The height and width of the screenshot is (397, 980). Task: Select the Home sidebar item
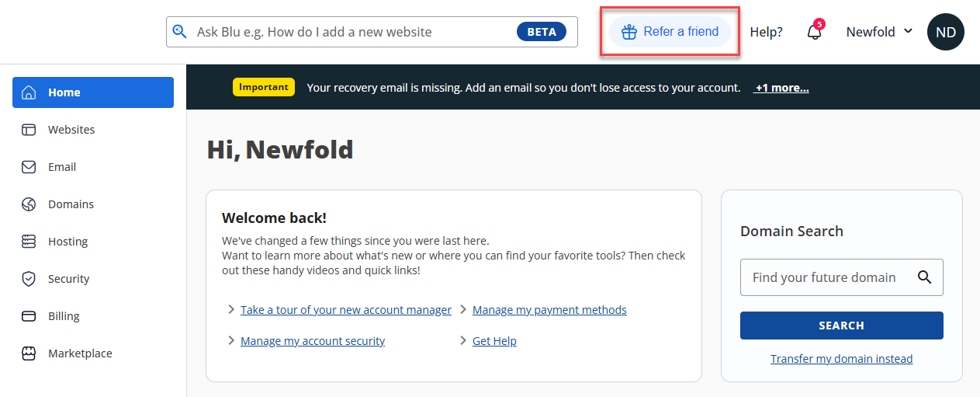(x=93, y=92)
